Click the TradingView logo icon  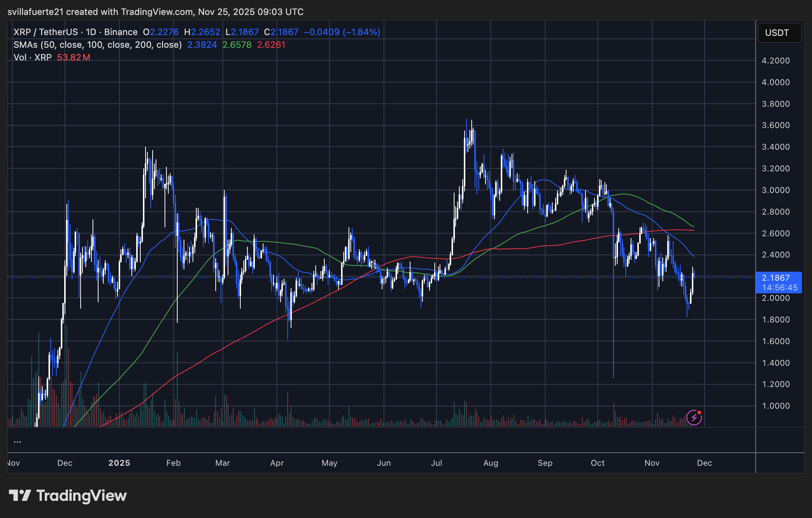pyautogui.click(x=20, y=496)
